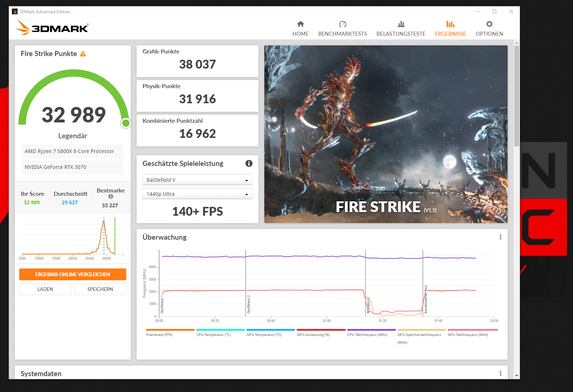Click NVIDIA GeForce RTX 3070 field
573x392 pixels.
coord(73,167)
